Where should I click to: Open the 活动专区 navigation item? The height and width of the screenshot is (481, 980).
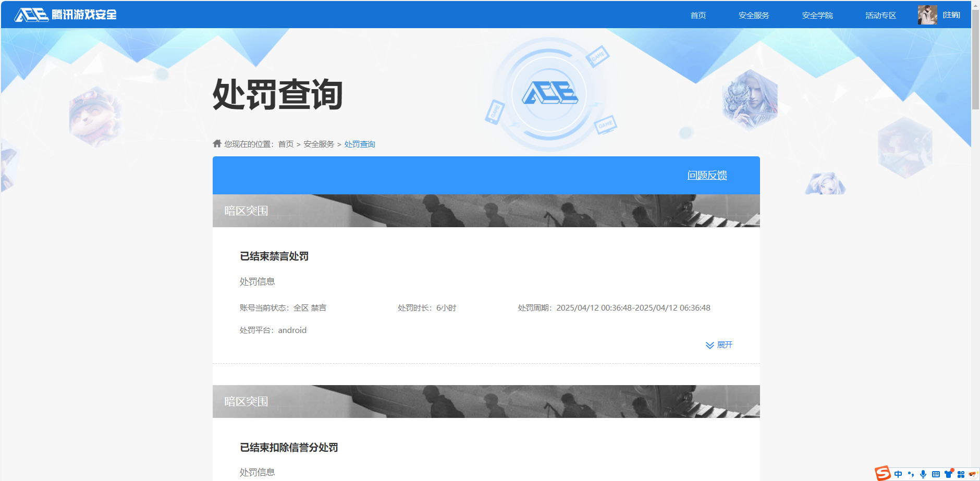click(x=880, y=16)
